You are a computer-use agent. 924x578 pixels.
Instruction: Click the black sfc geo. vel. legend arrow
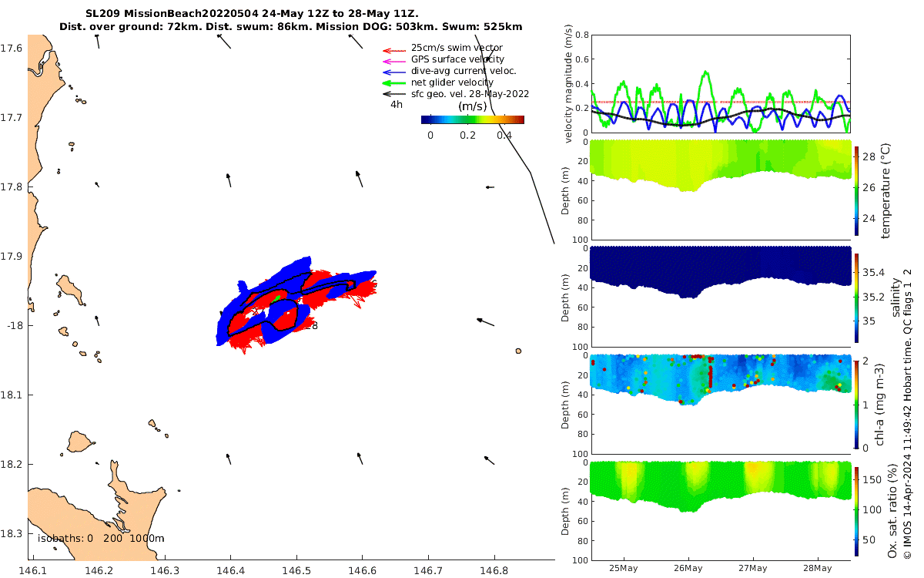coord(394,94)
